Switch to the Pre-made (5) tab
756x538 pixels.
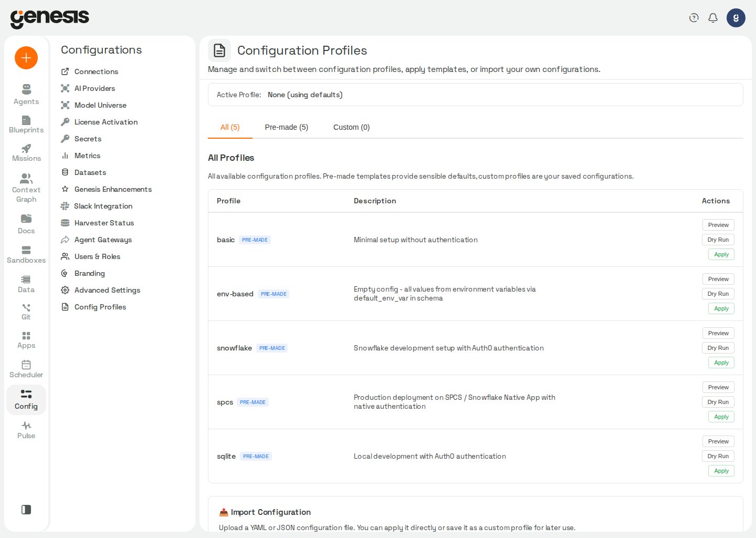pos(287,127)
